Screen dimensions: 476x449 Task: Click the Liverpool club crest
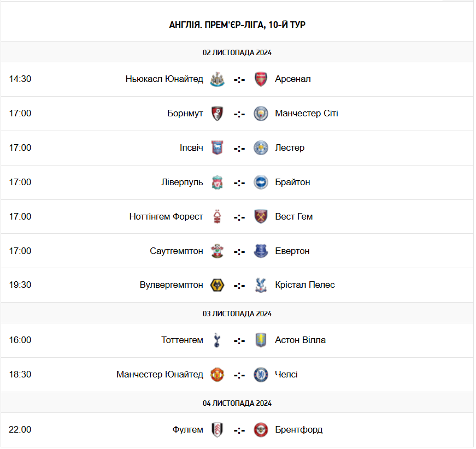point(218,182)
